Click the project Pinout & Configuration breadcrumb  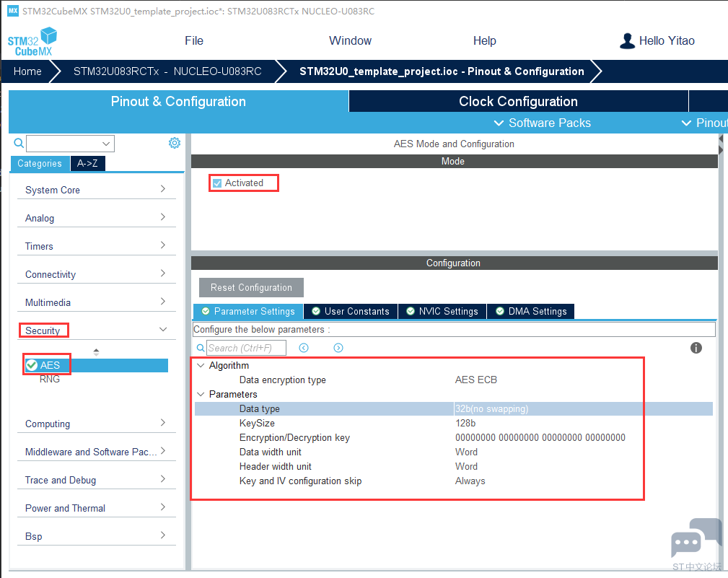pos(442,71)
